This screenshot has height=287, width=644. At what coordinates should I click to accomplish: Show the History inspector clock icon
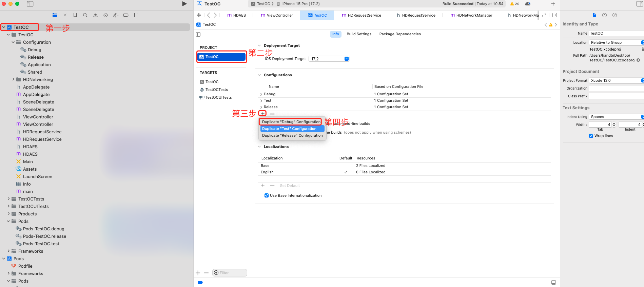coord(604,15)
